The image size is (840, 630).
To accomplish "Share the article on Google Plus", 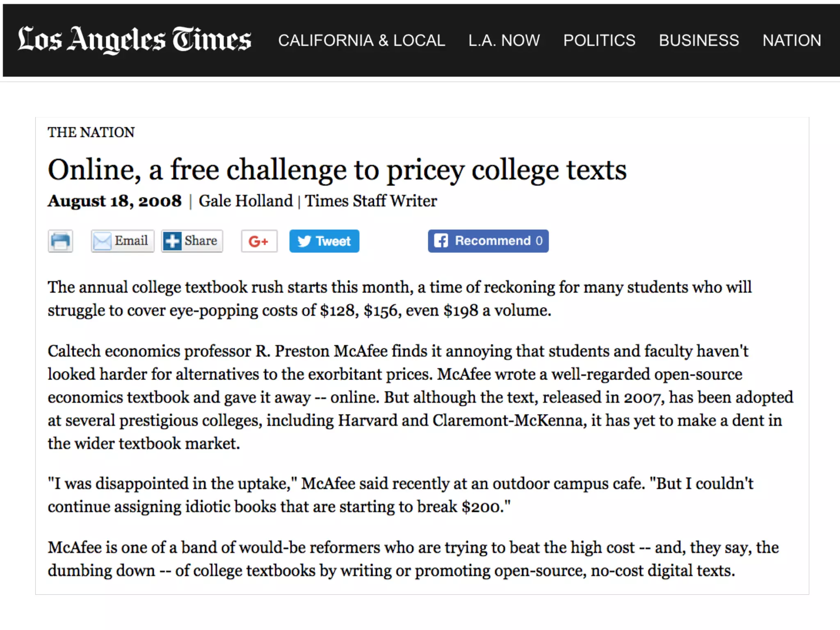I will click(259, 241).
